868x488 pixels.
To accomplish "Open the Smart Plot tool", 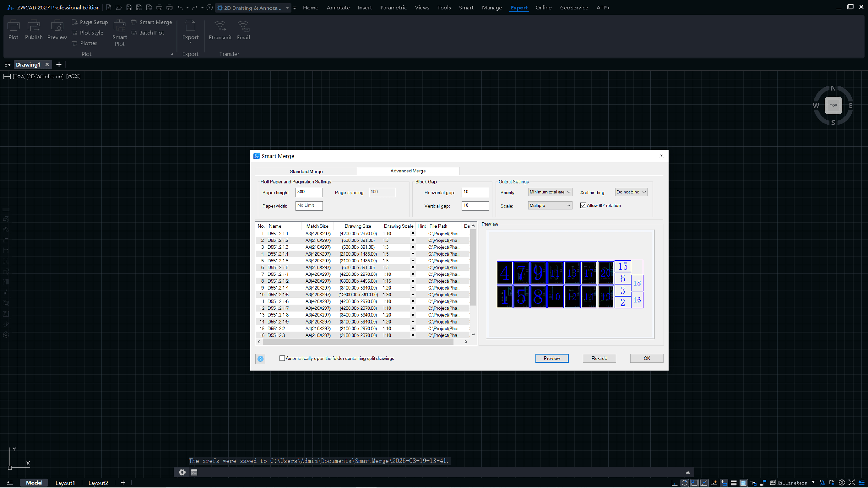I will (x=119, y=33).
